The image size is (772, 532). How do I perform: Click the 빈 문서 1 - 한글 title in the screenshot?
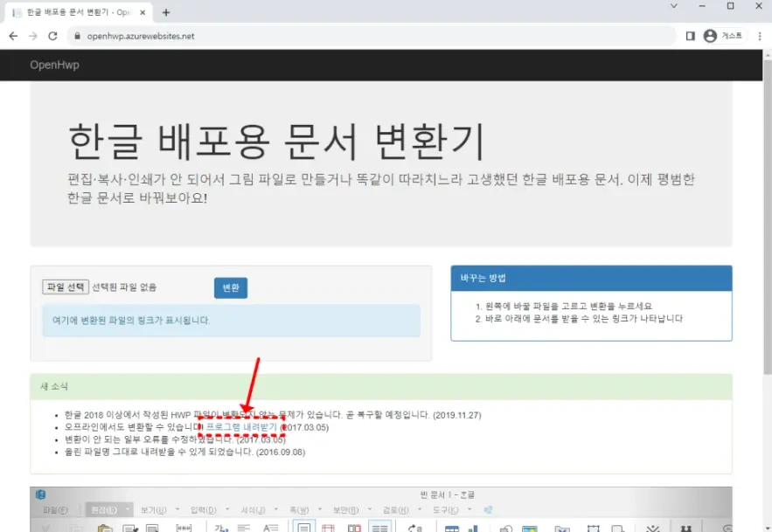pyautogui.click(x=447, y=494)
